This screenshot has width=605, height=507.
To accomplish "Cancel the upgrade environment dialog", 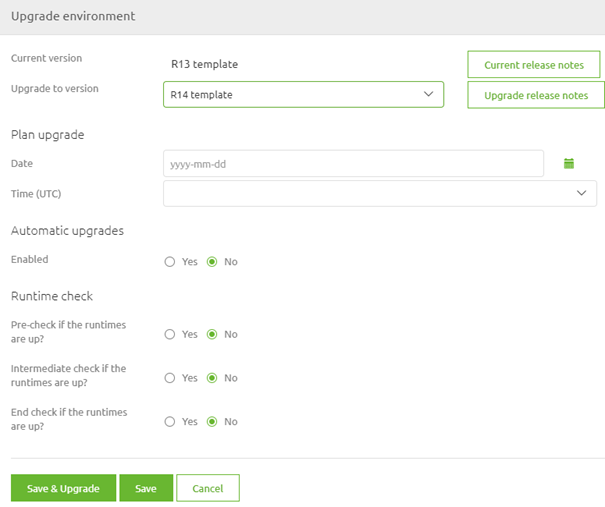I will (208, 488).
